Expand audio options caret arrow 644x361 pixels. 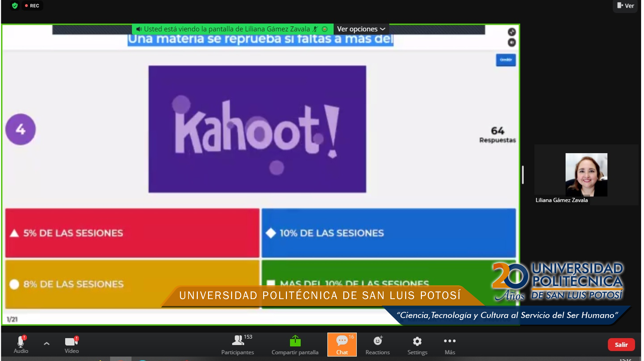pyautogui.click(x=46, y=343)
